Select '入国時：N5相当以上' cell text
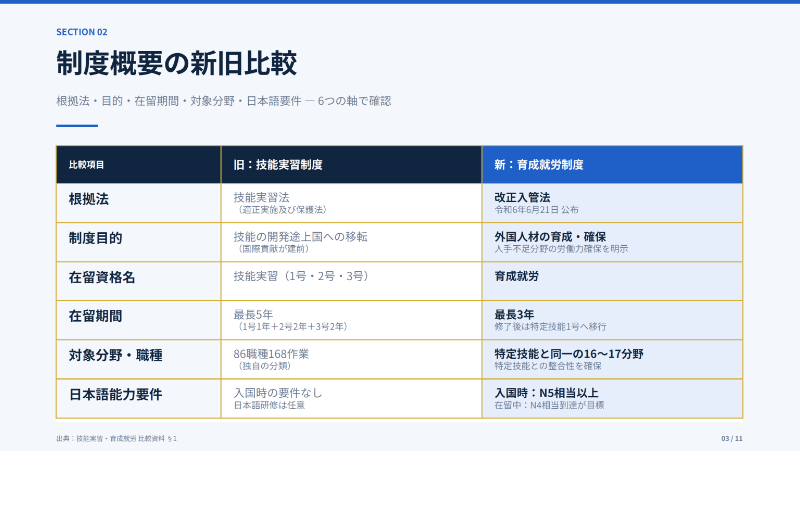 [546, 393]
